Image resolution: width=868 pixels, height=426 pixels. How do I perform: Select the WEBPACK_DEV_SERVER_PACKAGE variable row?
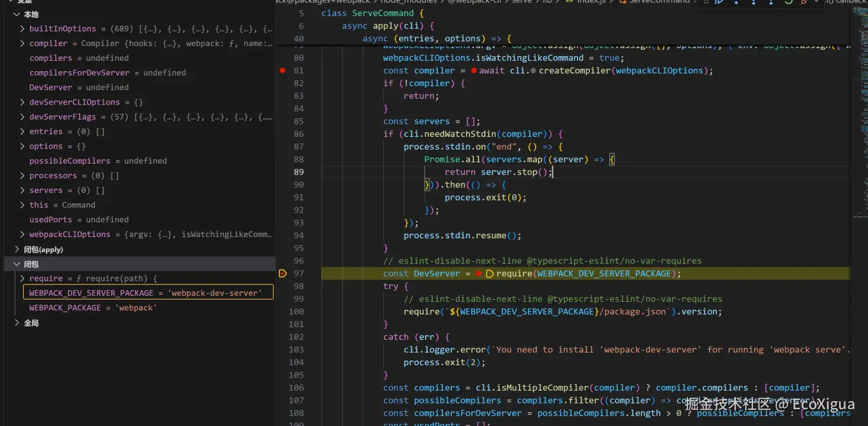pos(148,293)
